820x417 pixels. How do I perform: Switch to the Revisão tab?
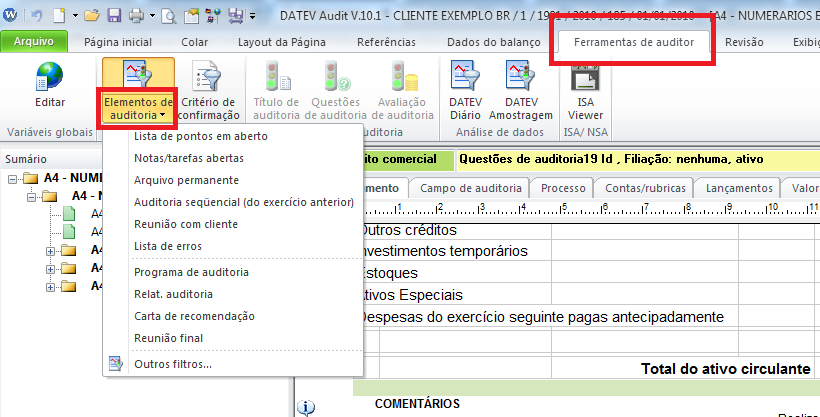click(744, 42)
